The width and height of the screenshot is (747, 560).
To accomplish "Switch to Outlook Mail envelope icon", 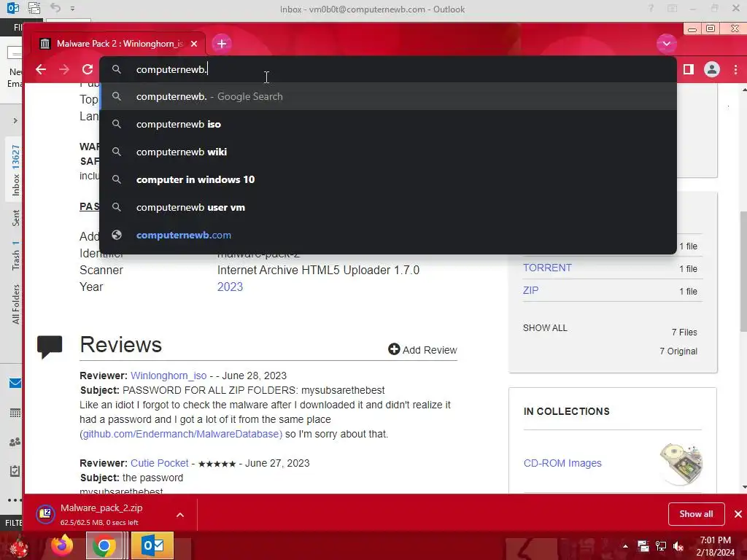I will (x=15, y=384).
